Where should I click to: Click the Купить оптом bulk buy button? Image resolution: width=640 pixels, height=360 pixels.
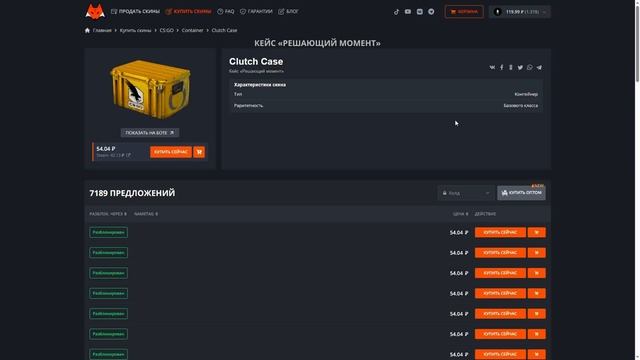[x=521, y=193]
